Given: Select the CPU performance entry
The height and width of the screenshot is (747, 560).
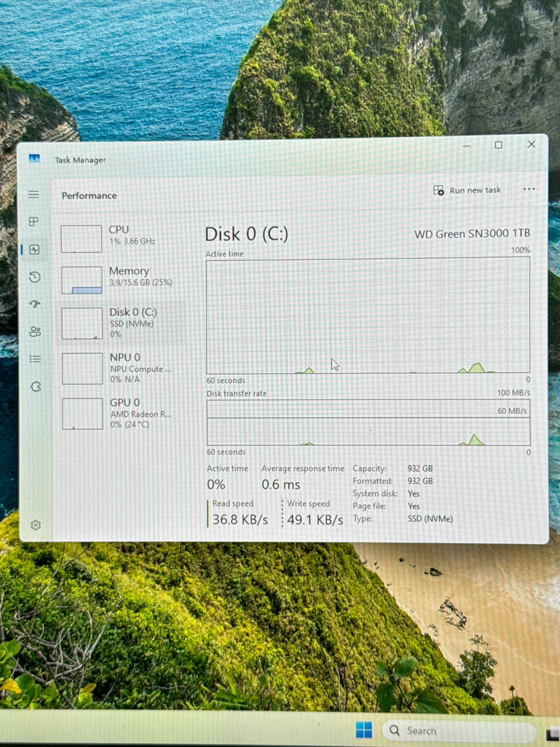Looking at the screenshot, I should (120, 239).
